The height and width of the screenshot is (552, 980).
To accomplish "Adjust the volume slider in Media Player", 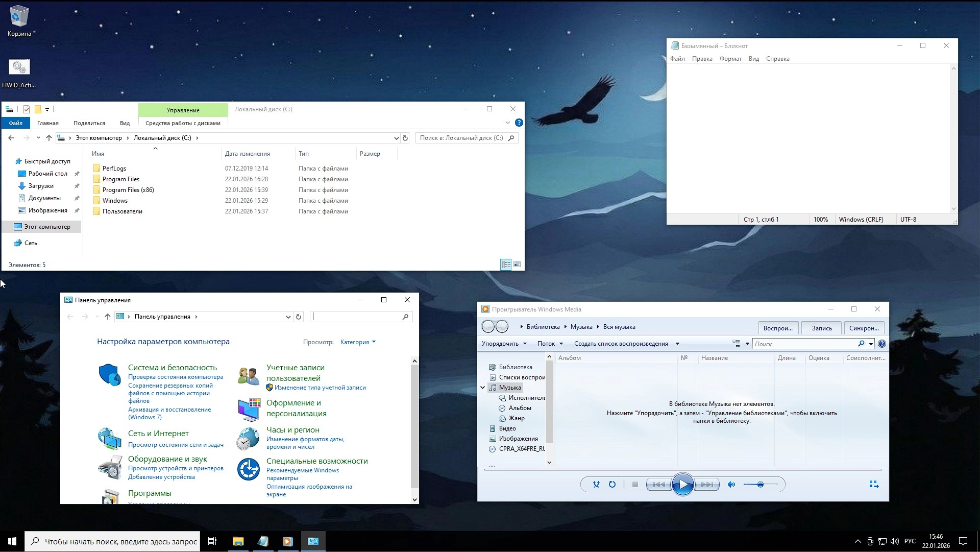I will [762, 485].
